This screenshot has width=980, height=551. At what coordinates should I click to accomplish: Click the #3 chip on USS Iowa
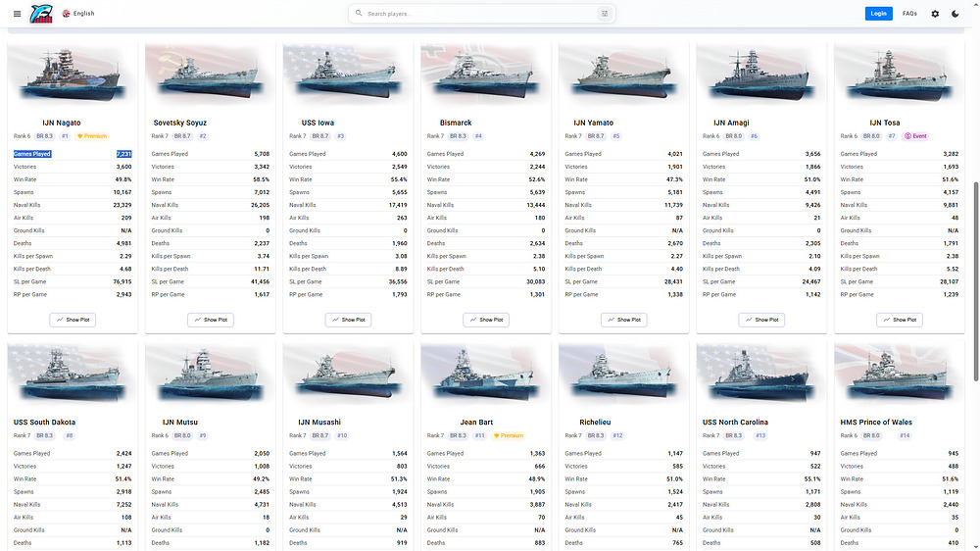340,135
